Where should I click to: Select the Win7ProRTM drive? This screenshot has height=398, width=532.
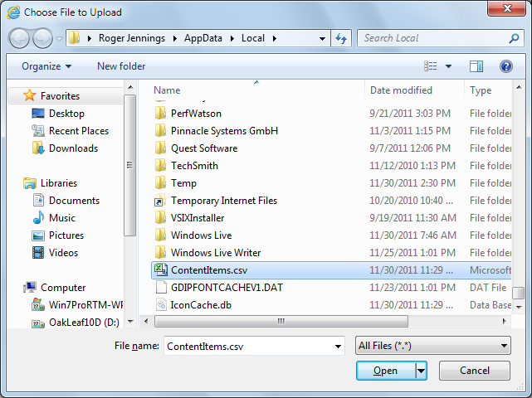click(77, 305)
